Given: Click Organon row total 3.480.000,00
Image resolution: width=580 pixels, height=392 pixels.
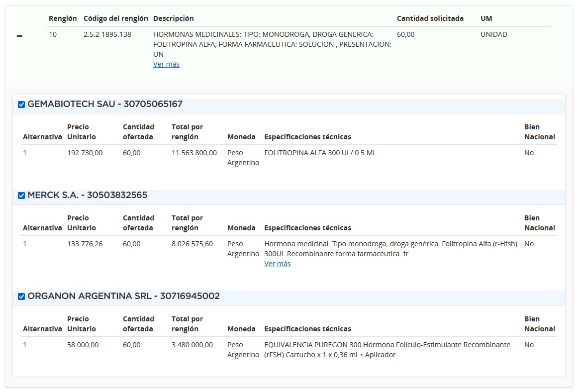Looking at the screenshot, I should 192,345.
